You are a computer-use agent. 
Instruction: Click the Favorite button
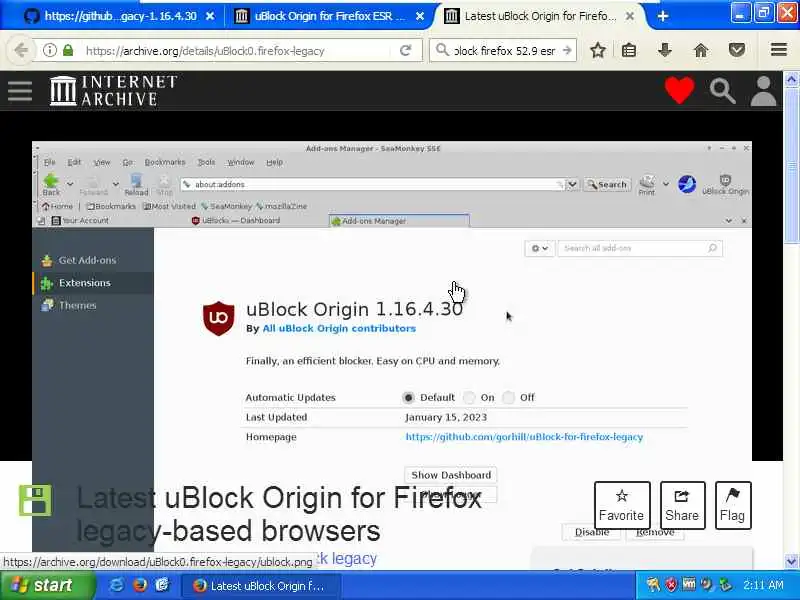coord(622,505)
